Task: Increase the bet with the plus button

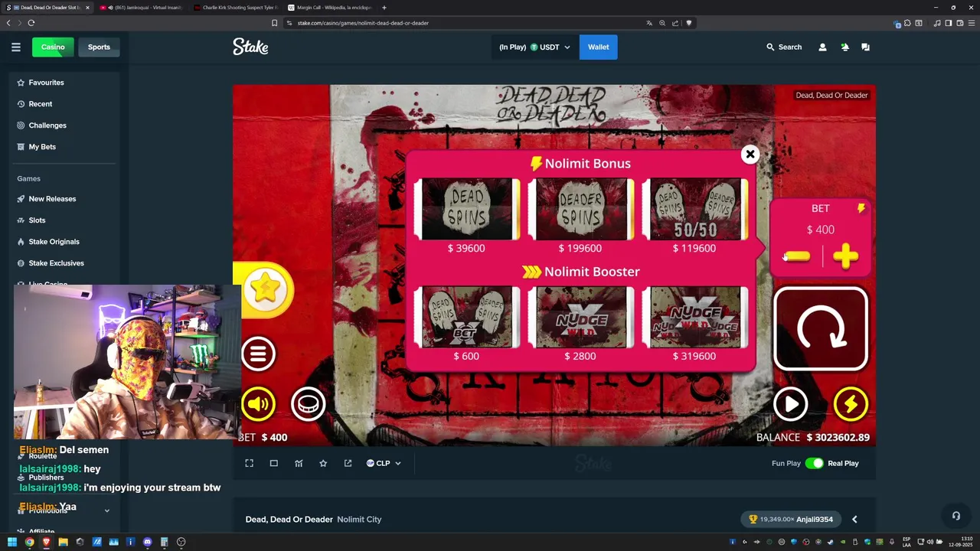Action: click(x=846, y=257)
